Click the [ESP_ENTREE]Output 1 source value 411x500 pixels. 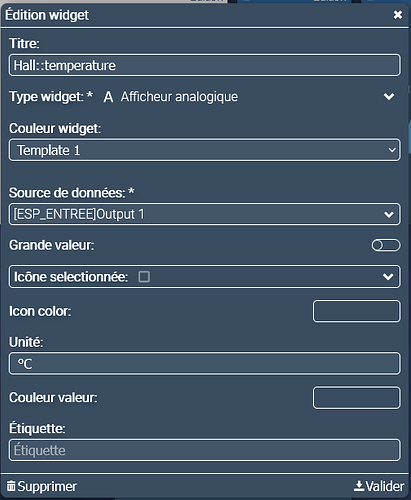click(79, 214)
